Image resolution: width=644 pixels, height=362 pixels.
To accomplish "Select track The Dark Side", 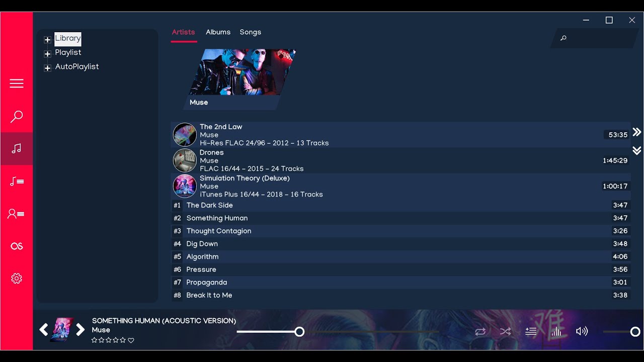I will pyautogui.click(x=400, y=205).
